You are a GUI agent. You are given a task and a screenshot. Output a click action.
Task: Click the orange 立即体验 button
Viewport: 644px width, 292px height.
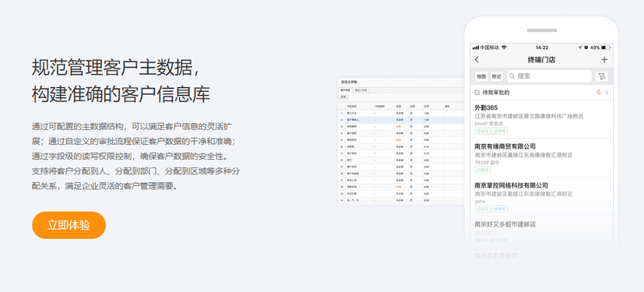68,225
